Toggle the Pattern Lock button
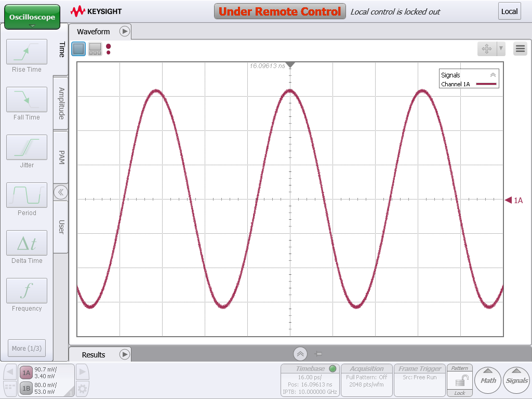This screenshot has width=532, height=399. tap(459, 381)
